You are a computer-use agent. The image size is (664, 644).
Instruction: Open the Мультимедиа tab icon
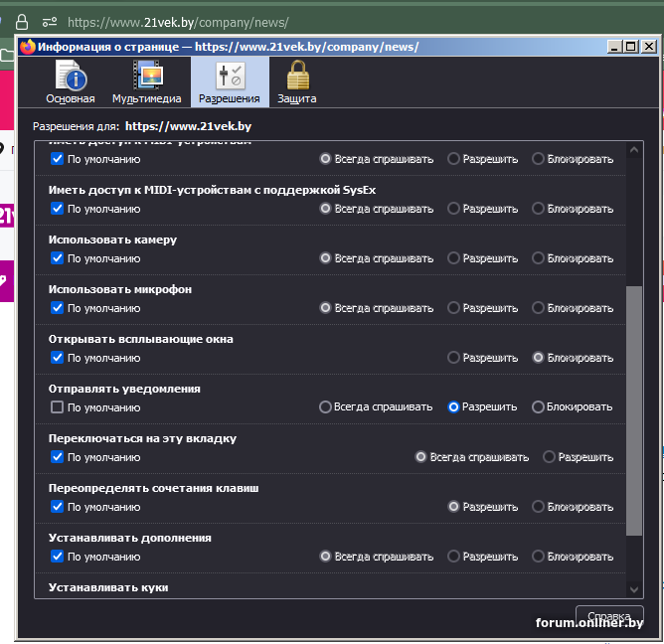pyautogui.click(x=146, y=82)
